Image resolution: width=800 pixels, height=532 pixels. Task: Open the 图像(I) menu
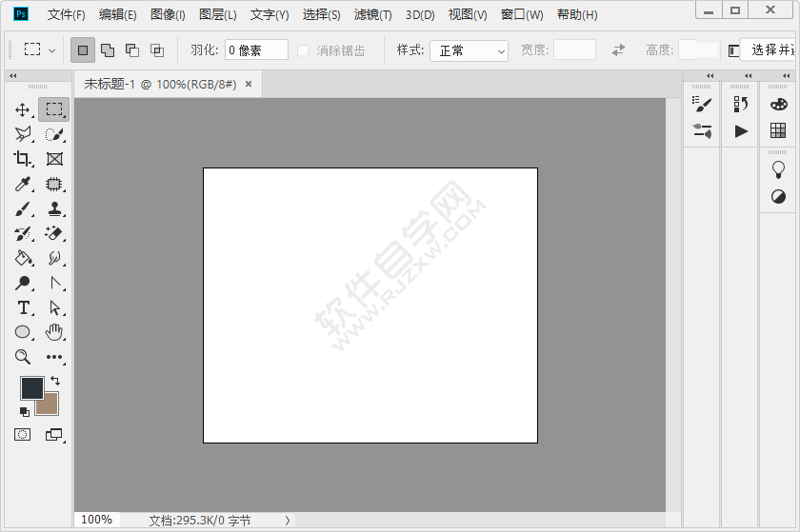click(168, 15)
